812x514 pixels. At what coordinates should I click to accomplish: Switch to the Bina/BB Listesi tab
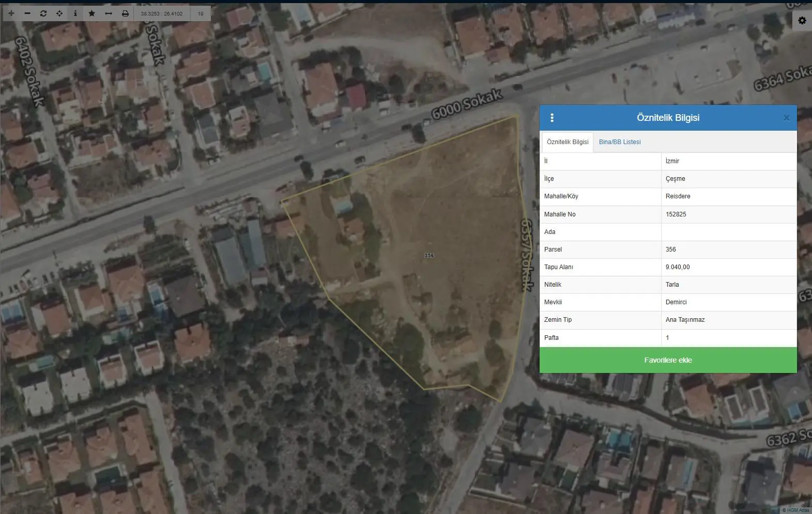[620, 142]
